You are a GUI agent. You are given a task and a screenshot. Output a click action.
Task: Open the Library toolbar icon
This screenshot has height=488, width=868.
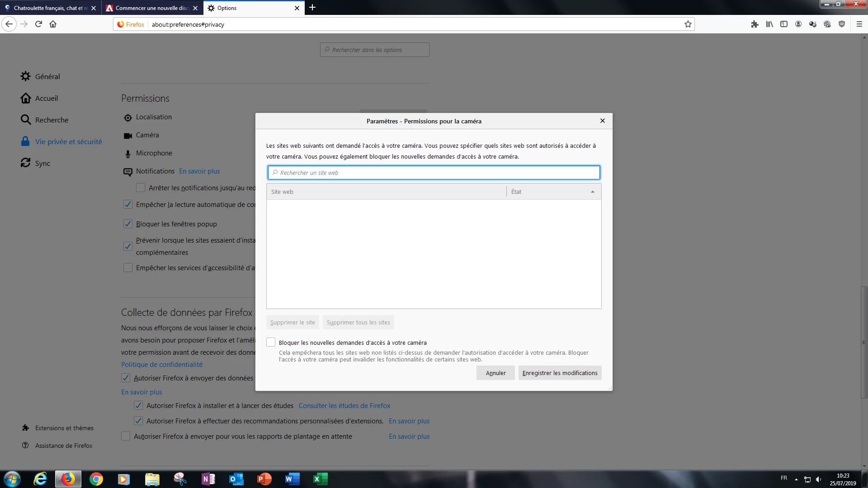(x=769, y=24)
